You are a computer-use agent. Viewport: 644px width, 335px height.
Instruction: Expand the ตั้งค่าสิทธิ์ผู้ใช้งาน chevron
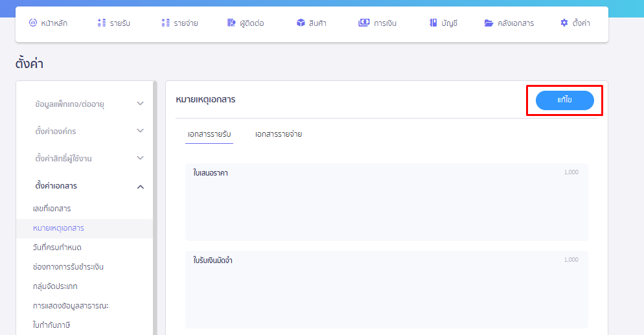point(140,157)
